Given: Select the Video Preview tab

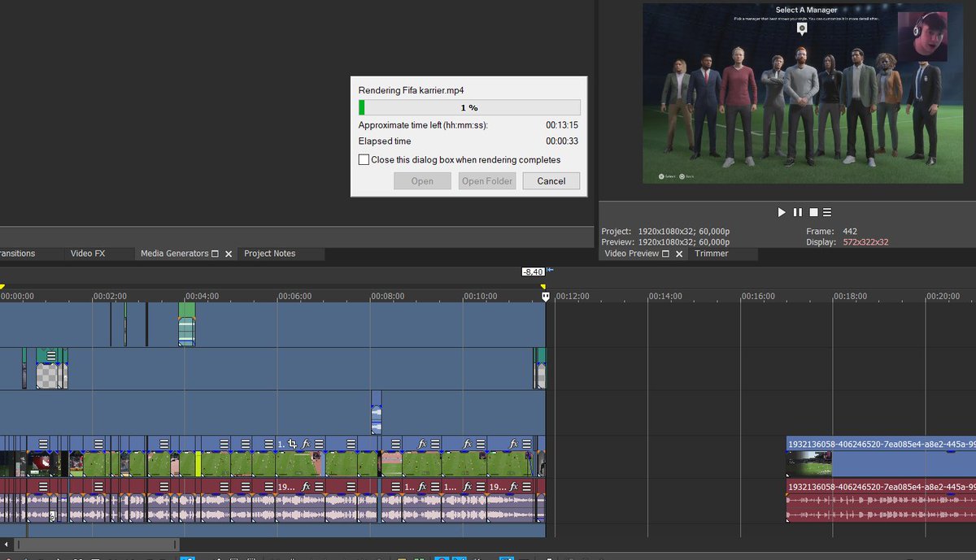Looking at the screenshot, I should coord(632,254).
